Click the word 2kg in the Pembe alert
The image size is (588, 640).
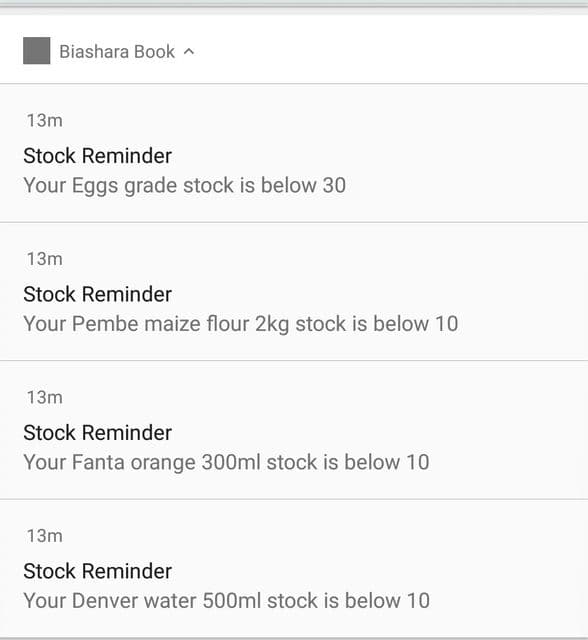point(272,325)
